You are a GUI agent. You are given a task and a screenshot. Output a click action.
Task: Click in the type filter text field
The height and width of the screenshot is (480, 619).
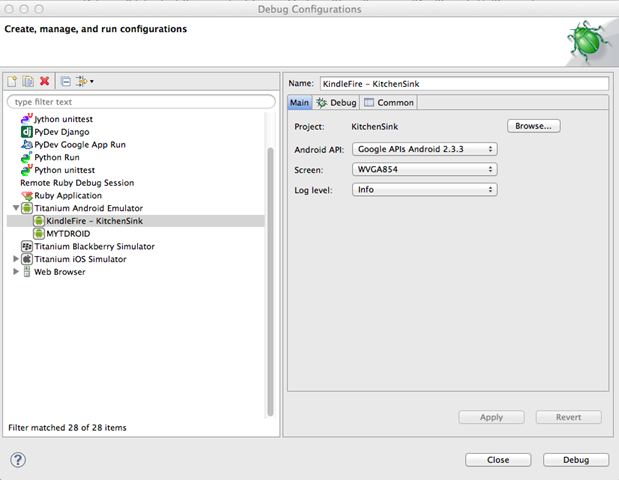141,102
